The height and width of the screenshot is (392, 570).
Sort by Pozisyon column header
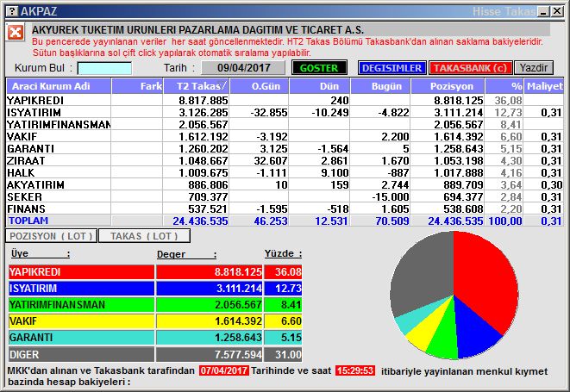pos(448,86)
